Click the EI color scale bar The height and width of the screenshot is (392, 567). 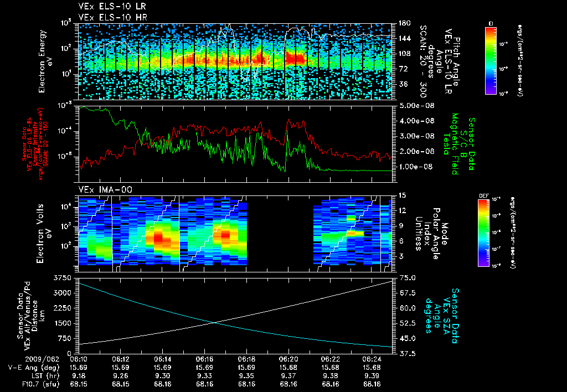click(491, 60)
